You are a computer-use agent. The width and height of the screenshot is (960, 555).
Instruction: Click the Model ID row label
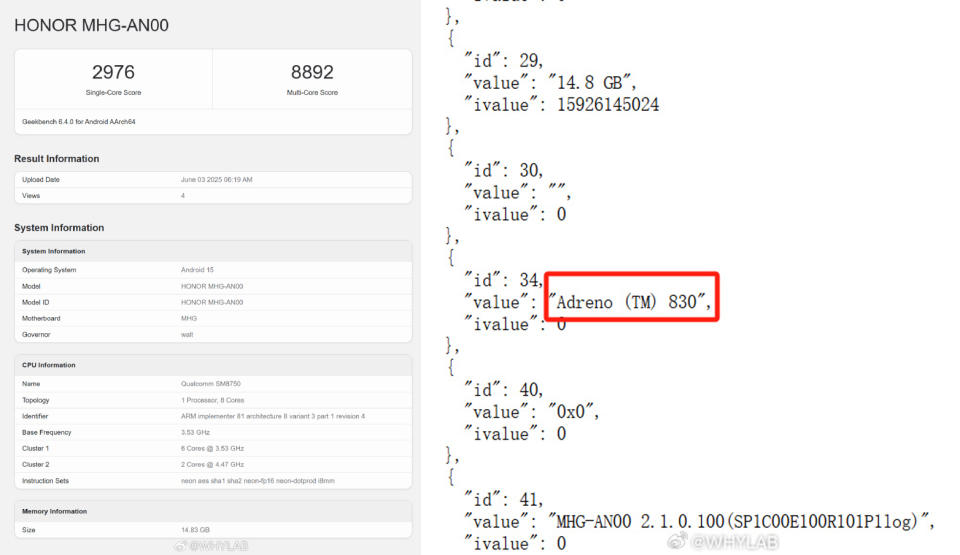[x=36, y=302]
